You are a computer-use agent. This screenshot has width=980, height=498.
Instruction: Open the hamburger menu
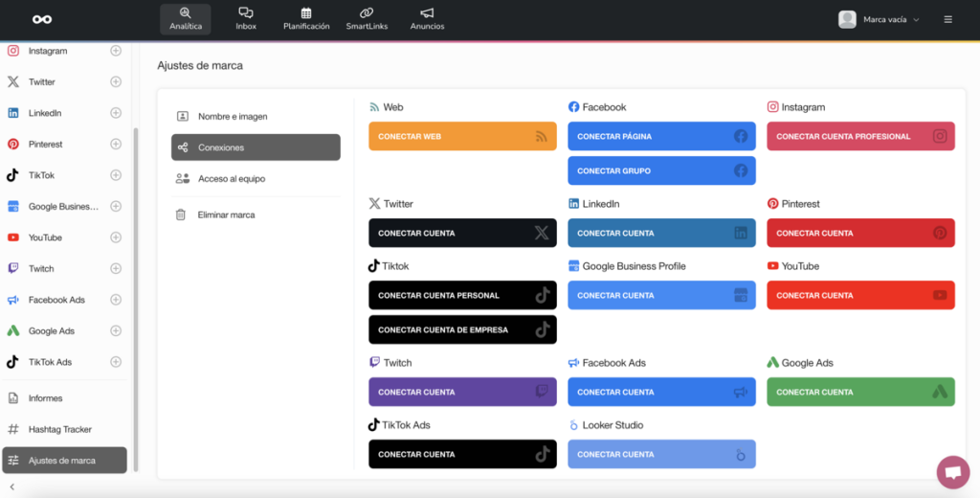click(x=948, y=19)
